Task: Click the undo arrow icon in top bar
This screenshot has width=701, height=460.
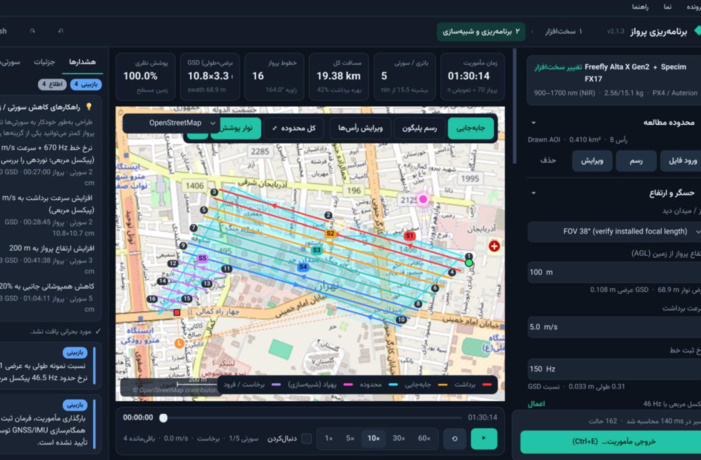Action: [x=61, y=31]
